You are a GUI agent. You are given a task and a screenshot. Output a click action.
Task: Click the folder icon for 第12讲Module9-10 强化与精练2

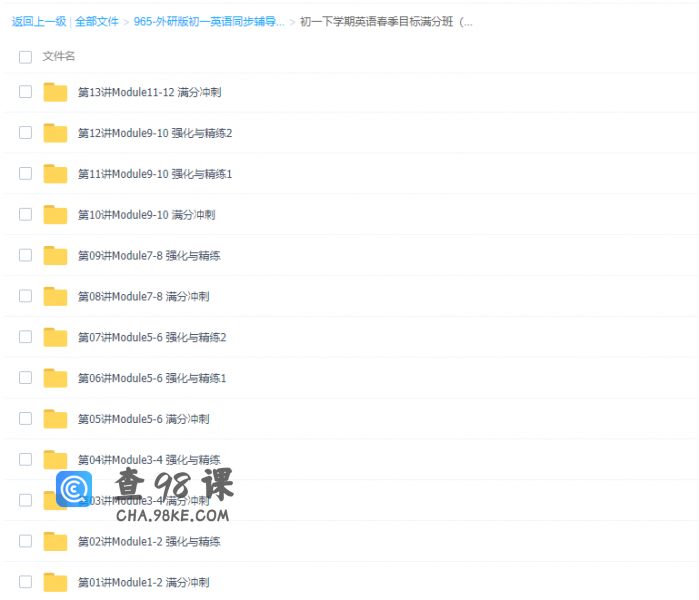(x=55, y=133)
